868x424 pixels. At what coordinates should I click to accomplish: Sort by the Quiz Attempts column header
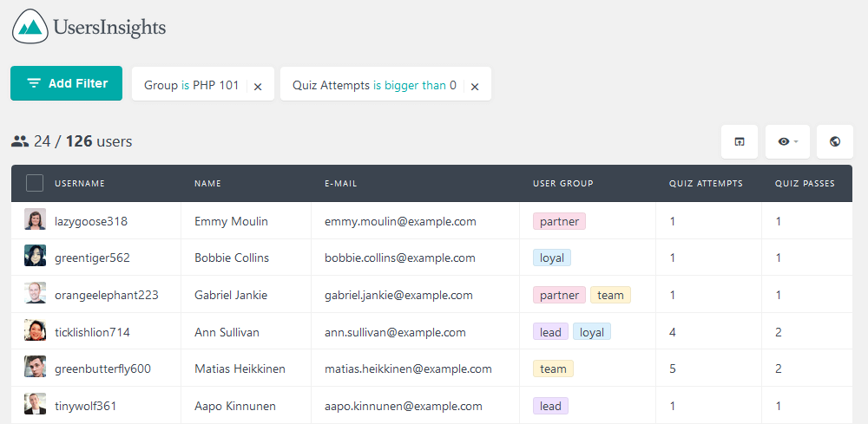coord(706,184)
